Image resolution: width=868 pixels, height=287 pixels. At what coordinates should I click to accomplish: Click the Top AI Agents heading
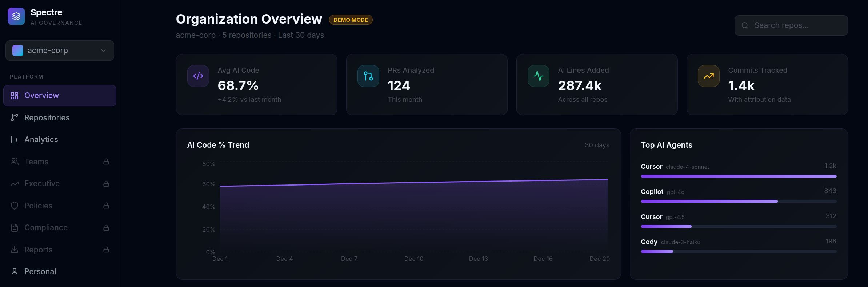click(x=667, y=145)
